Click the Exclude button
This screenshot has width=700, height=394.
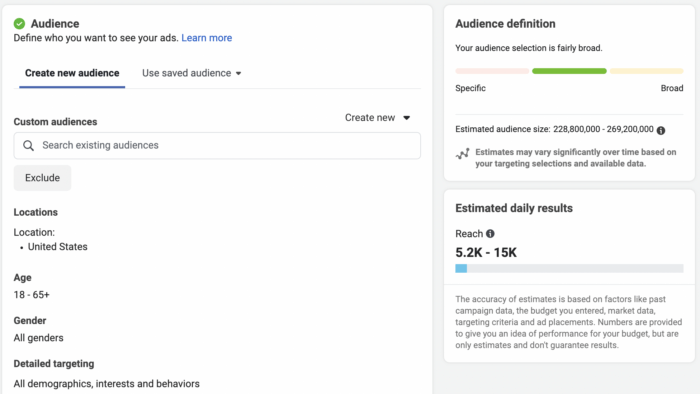[42, 178]
